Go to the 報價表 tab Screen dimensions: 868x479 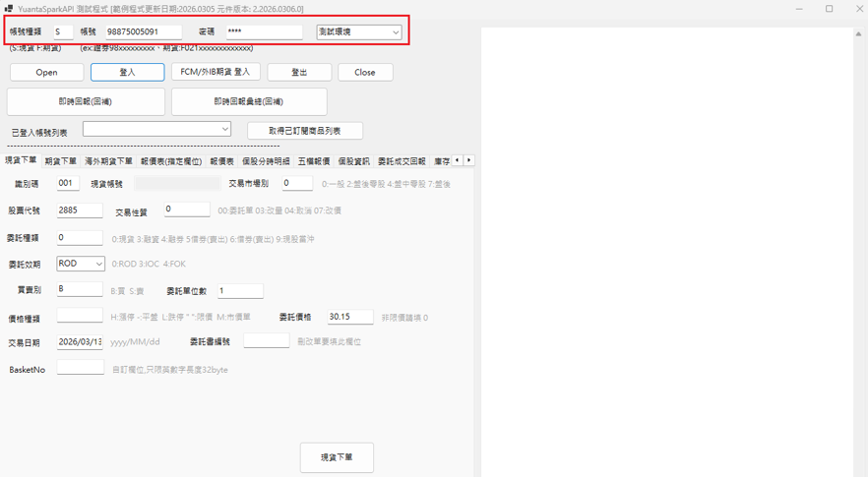pos(222,161)
